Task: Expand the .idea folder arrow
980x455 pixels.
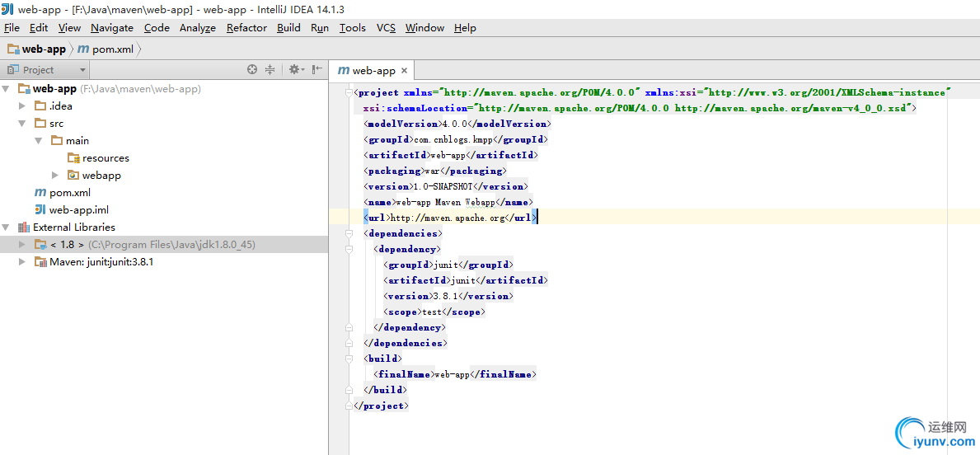Action: tap(22, 106)
